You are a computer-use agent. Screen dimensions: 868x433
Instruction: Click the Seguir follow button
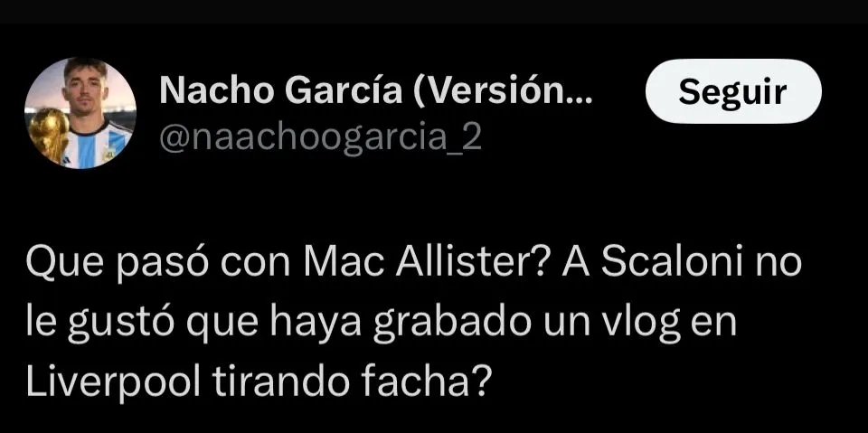pos(733,91)
